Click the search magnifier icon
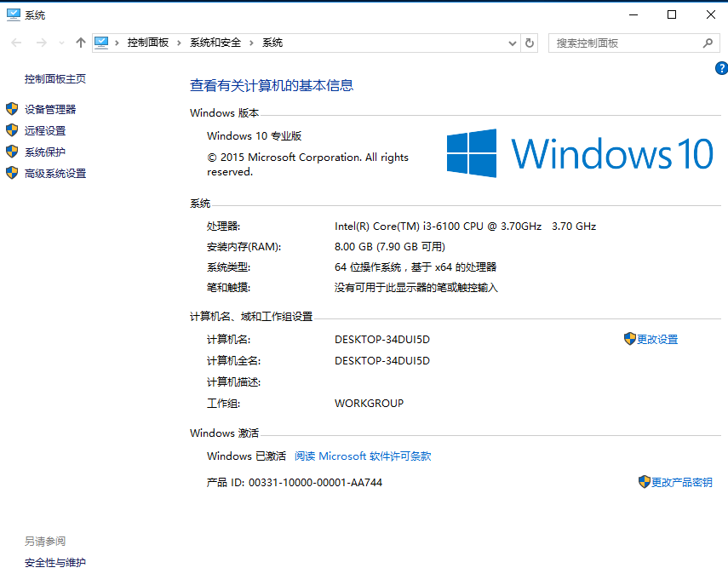 pos(708,43)
